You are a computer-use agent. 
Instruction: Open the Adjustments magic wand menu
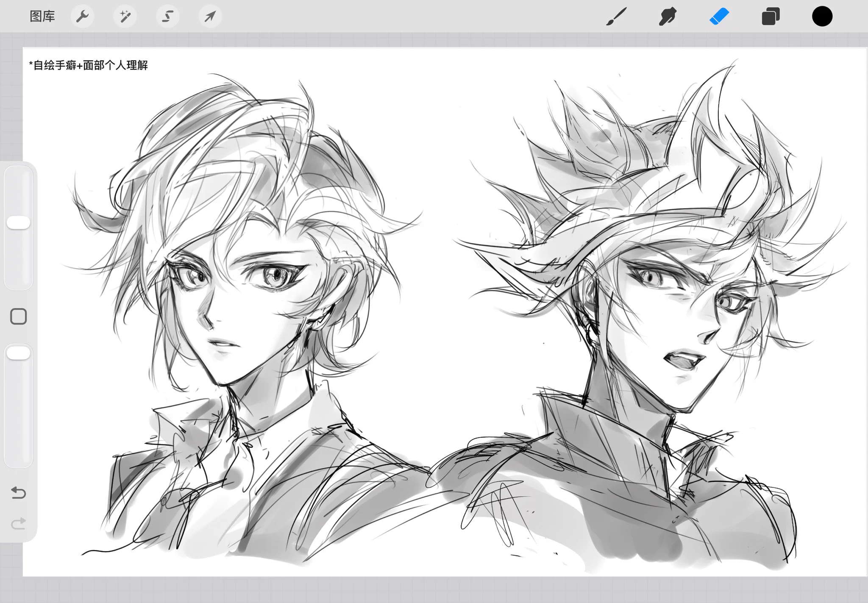pos(125,17)
